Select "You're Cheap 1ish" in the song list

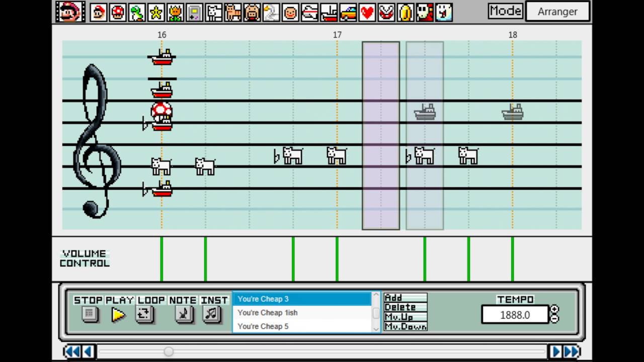click(x=302, y=312)
